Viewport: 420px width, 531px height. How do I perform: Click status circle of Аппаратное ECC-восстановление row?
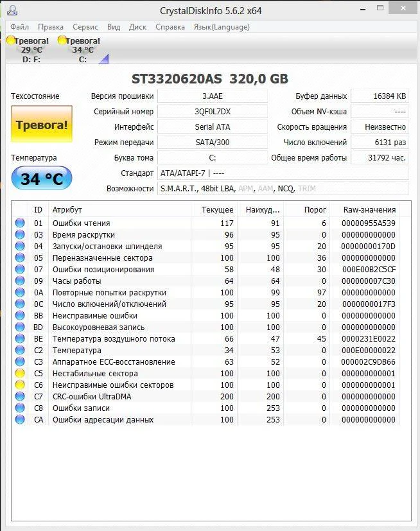pos(20,361)
